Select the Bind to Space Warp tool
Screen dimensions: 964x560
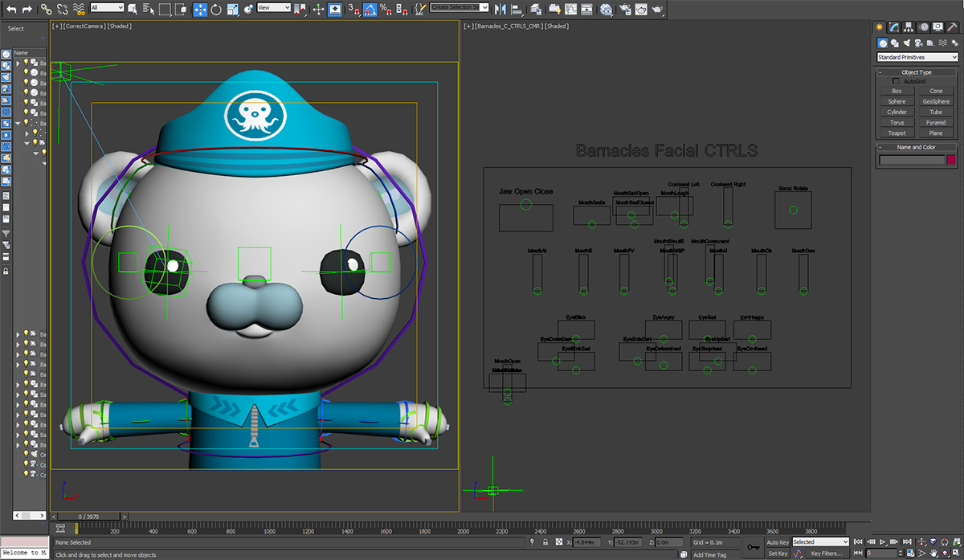click(79, 10)
